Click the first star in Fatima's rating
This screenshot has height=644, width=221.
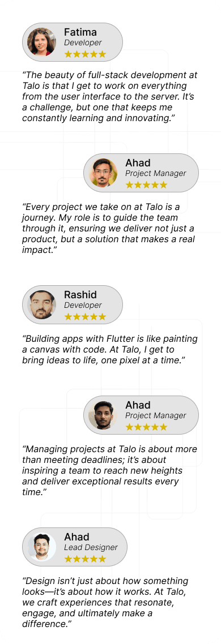(69, 54)
